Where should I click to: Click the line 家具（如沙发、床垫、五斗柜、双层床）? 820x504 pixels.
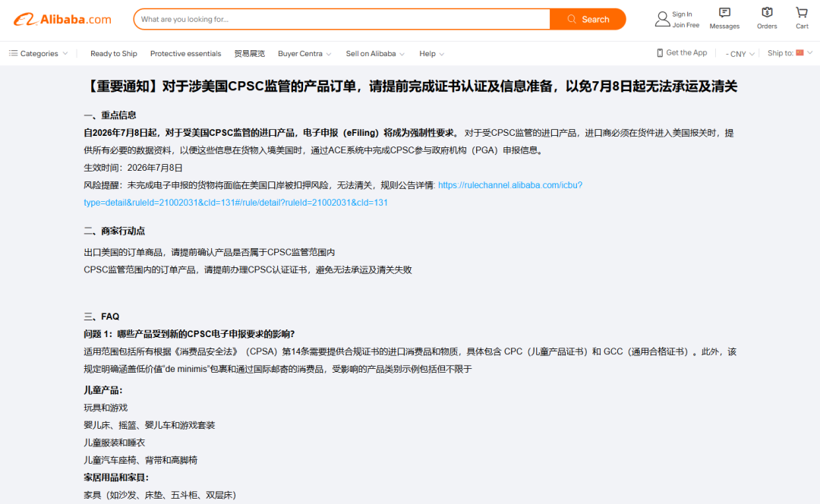(160, 495)
